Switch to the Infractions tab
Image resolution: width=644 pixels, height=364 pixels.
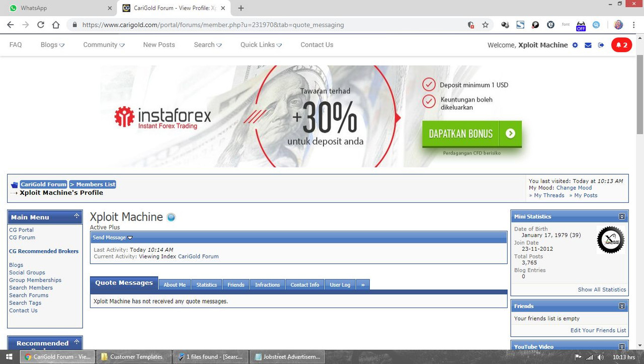267,284
